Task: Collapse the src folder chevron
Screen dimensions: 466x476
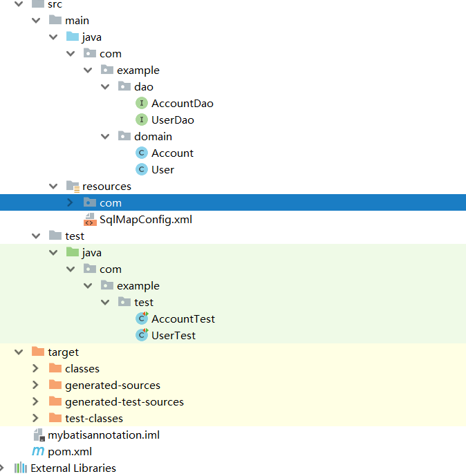Action: click(19, 4)
